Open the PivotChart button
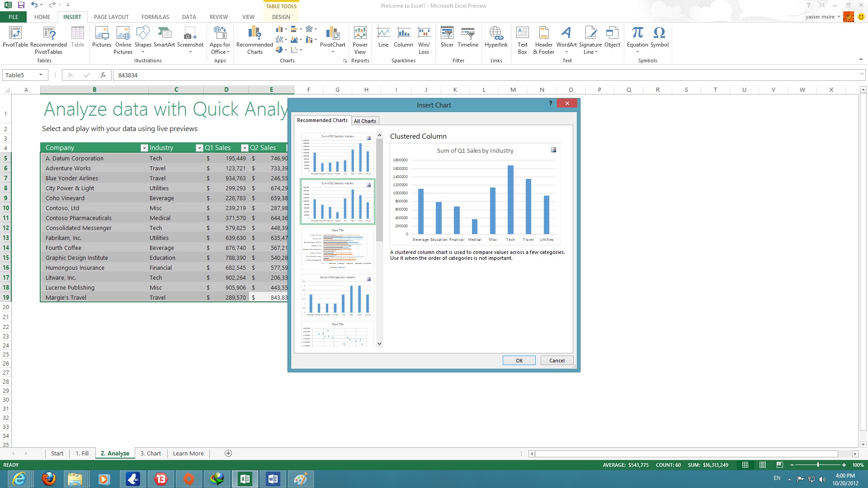Screen dimensions: 868x488 coord(333,40)
